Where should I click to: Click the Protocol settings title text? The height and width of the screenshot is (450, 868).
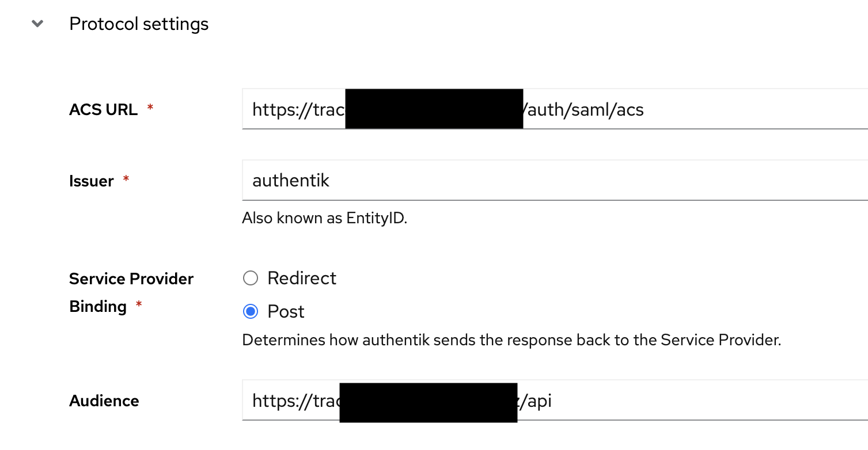pyautogui.click(x=139, y=24)
